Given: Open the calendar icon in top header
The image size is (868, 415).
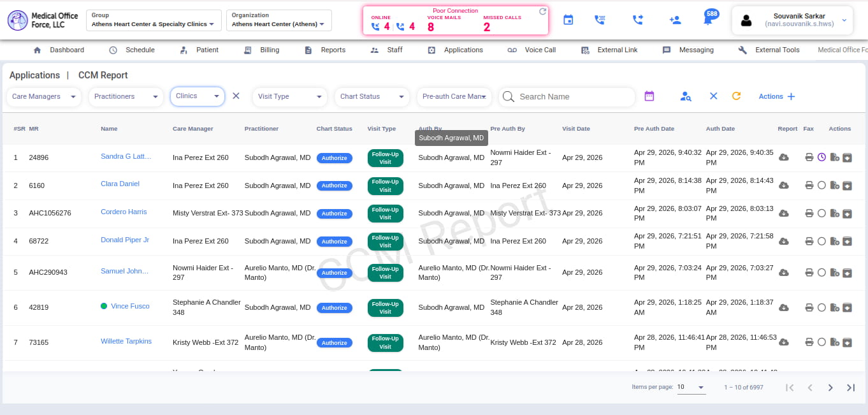Looking at the screenshot, I should (568, 20).
